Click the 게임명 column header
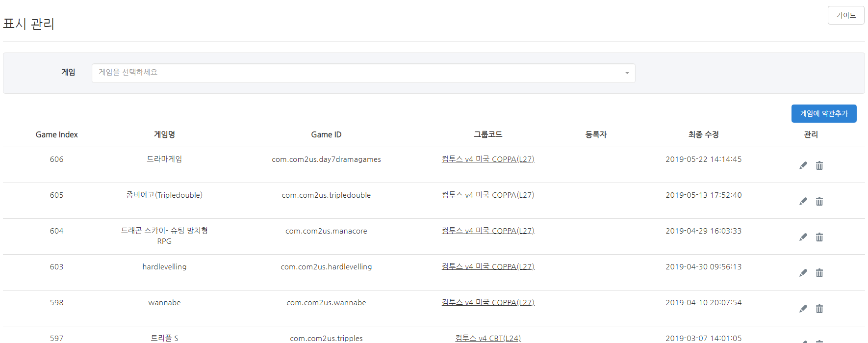868x343 pixels. tap(164, 134)
